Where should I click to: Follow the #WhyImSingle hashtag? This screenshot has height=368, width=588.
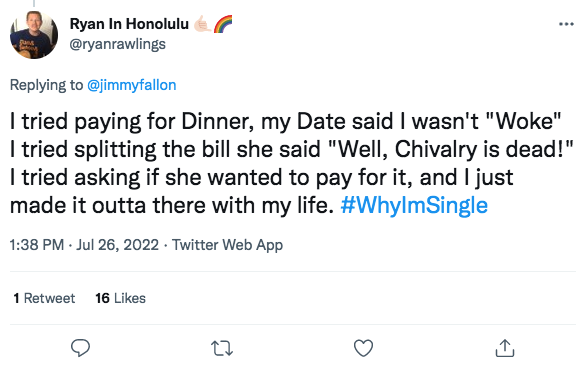tap(414, 206)
